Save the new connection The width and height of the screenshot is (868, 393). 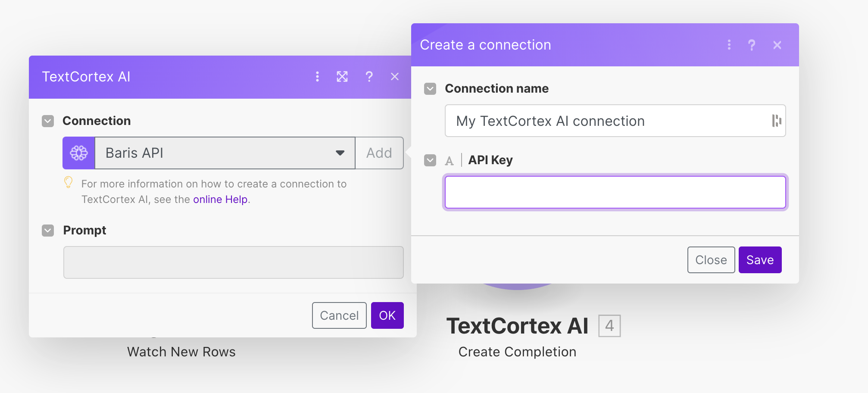point(760,260)
